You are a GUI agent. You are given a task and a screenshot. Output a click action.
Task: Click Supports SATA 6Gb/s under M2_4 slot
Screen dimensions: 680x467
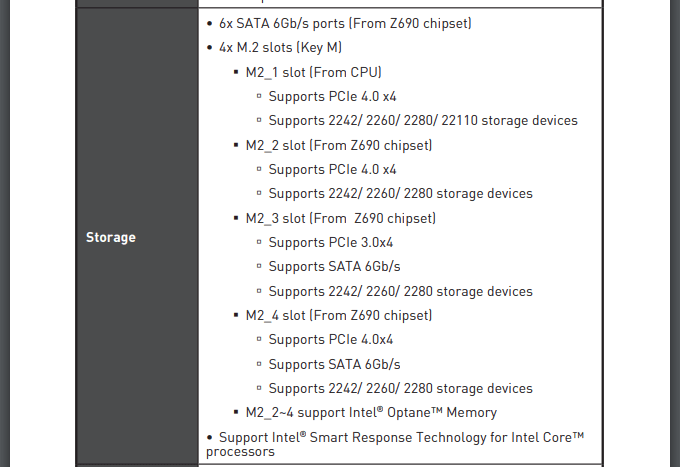pos(334,365)
